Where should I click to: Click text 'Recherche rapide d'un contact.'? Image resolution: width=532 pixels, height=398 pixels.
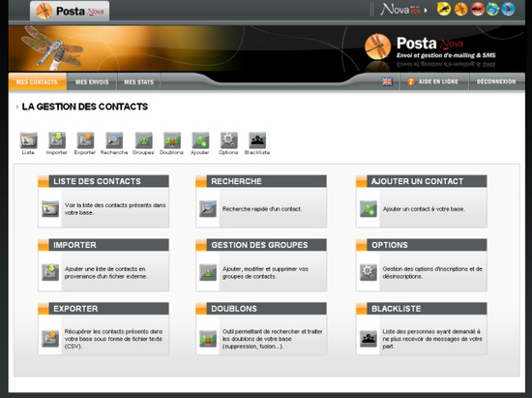pyautogui.click(x=262, y=209)
